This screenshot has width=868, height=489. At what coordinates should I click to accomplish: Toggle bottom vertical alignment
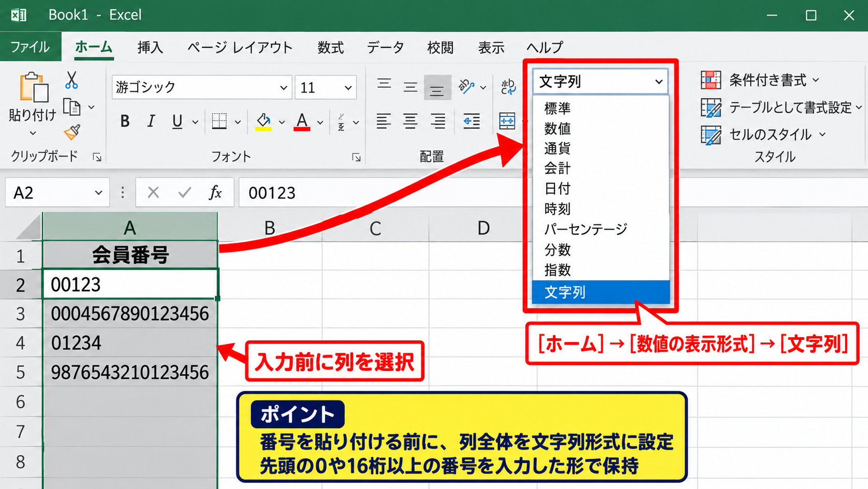pyautogui.click(x=437, y=87)
